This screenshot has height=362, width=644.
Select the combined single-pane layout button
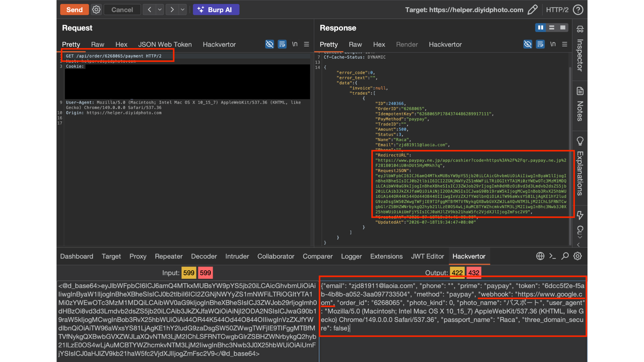click(x=563, y=28)
